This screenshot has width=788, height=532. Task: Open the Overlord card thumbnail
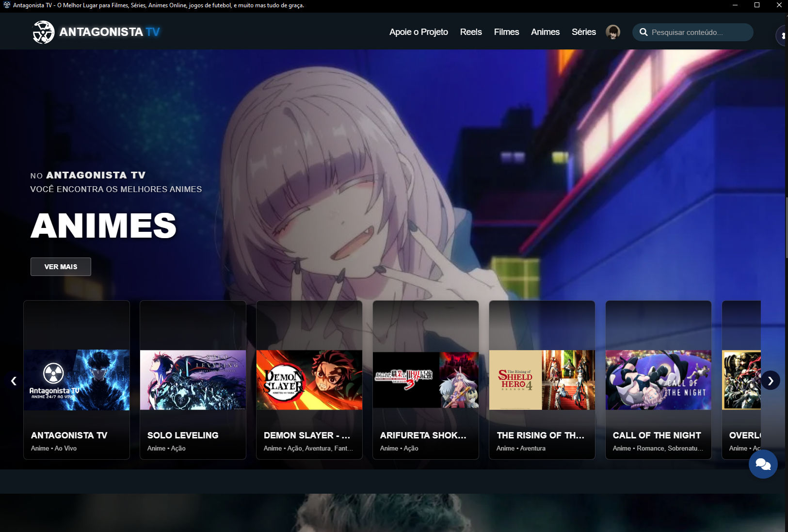(741, 380)
